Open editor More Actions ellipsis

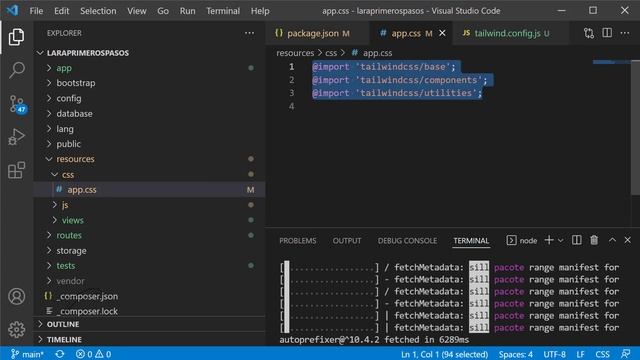pyautogui.click(x=625, y=33)
